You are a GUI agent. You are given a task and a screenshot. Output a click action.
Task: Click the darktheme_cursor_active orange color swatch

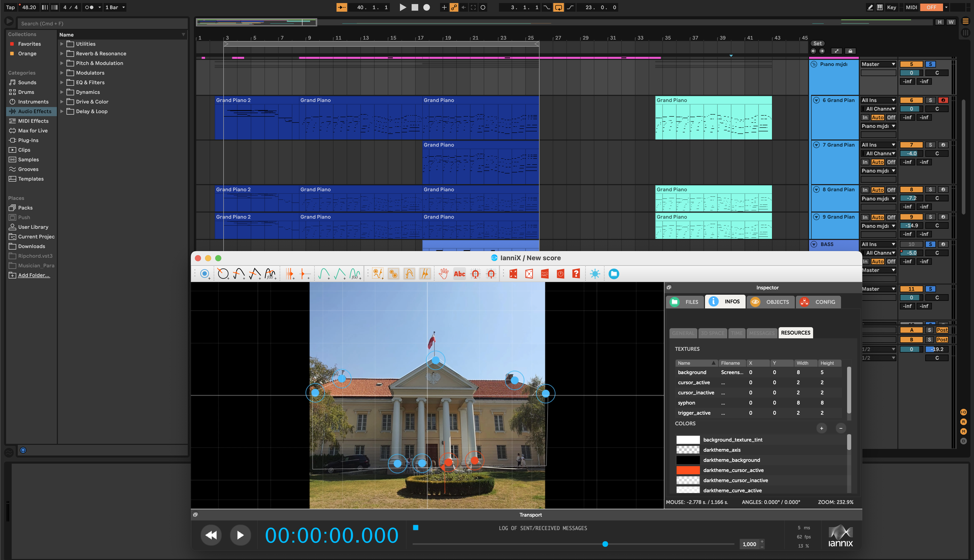click(x=688, y=470)
